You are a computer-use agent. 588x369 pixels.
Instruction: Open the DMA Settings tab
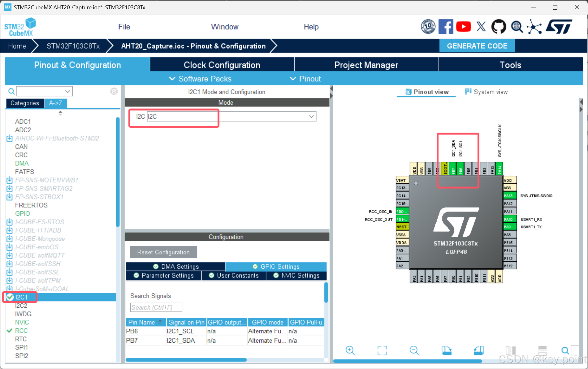tap(175, 266)
